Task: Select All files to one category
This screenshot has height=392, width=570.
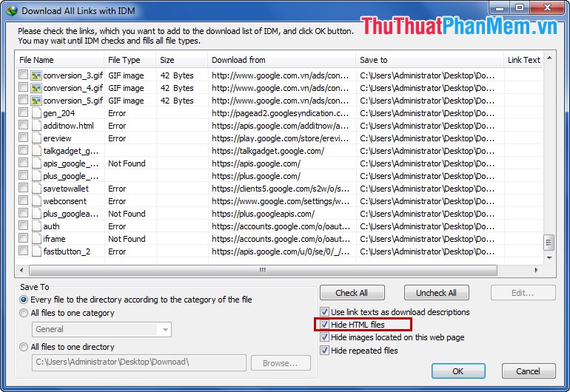Action: tap(24, 313)
